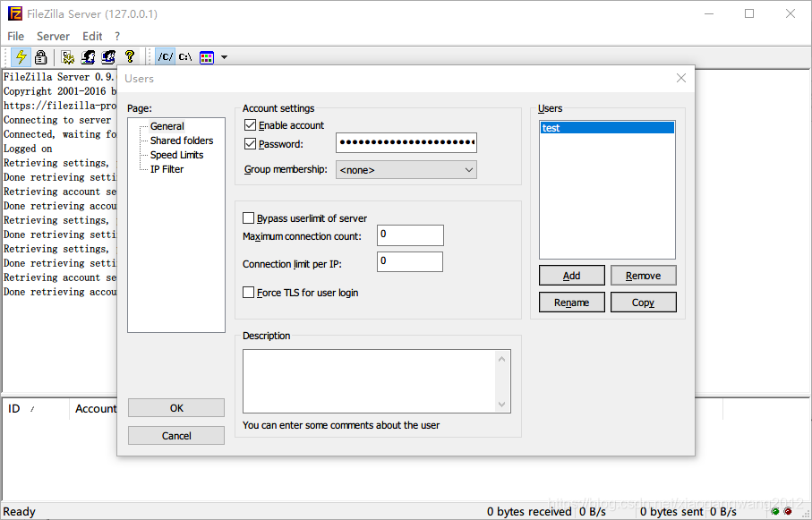Click the red LED status indicator

coord(788,511)
